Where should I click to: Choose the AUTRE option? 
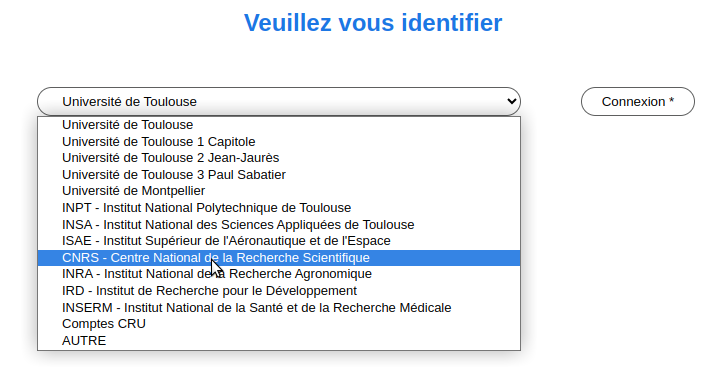point(279,341)
